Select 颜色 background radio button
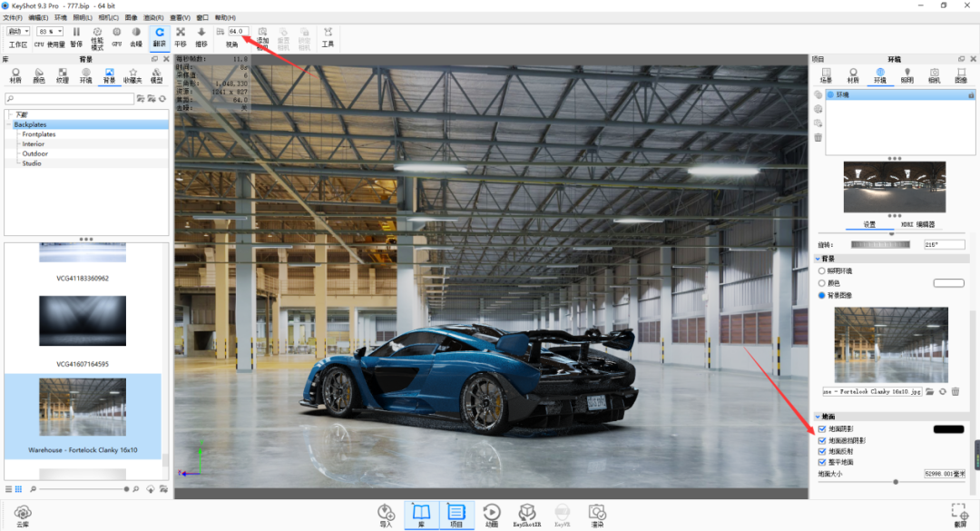 tap(822, 283)
